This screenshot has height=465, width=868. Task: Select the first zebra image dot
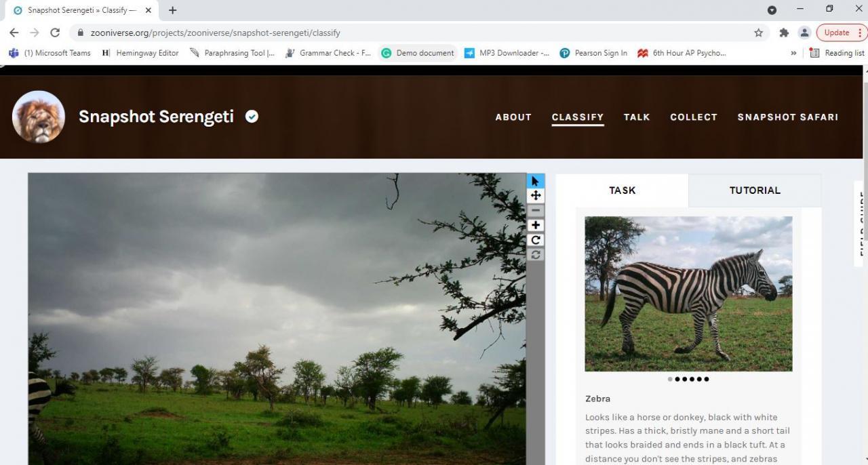670,379
